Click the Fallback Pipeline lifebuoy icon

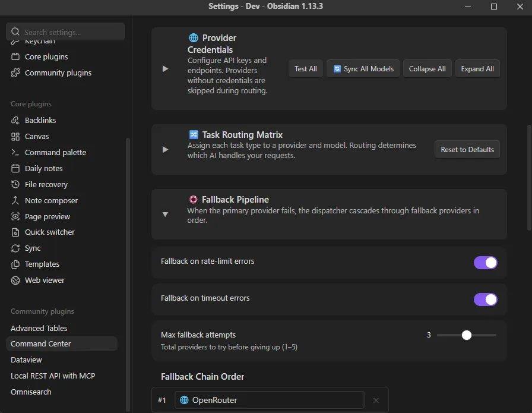(x=193, y=199)
